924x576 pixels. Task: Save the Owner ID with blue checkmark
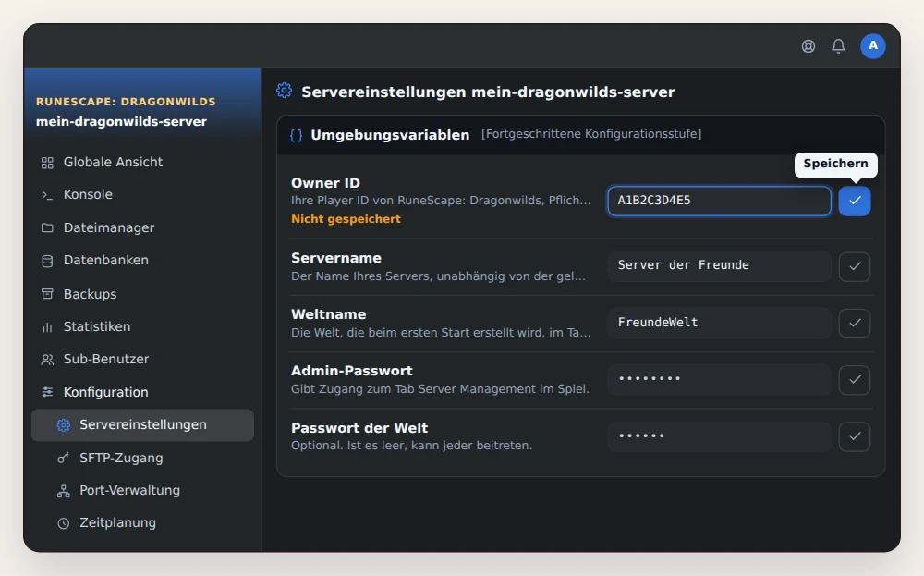pyautogui.click(x=855, y=201)
